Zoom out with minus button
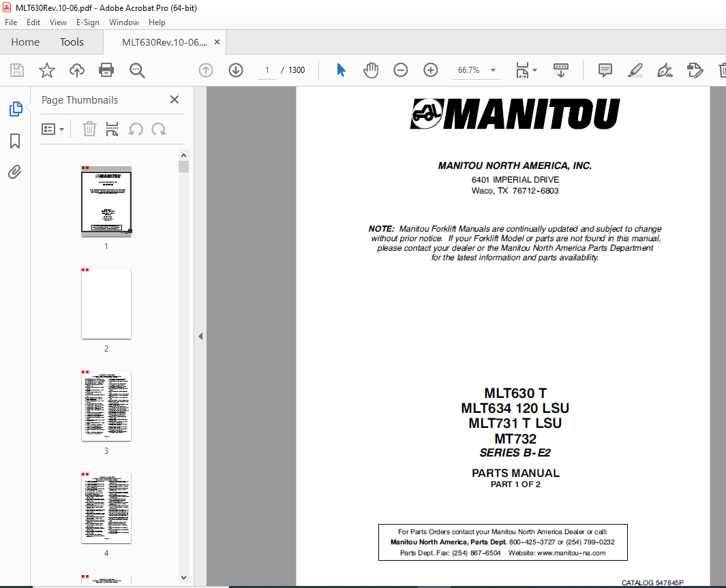Viewport: 726px width, 588px height. pyautogui.click(x=401, y=70)
